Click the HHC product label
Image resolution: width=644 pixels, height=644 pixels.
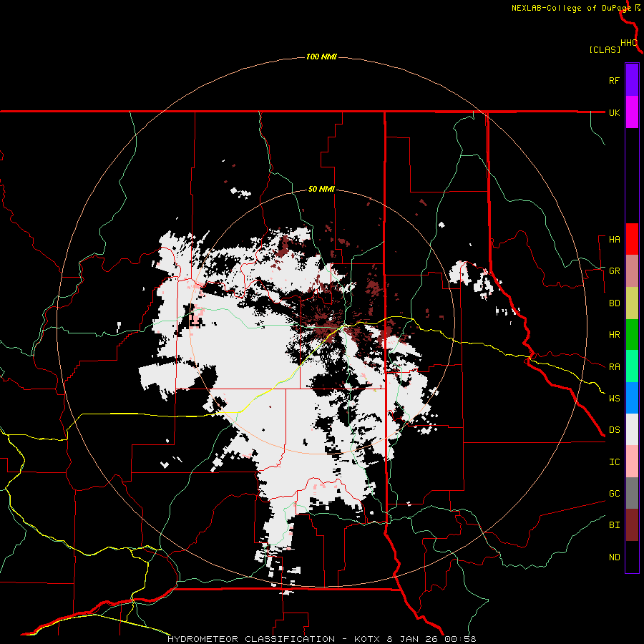[629, 43]
